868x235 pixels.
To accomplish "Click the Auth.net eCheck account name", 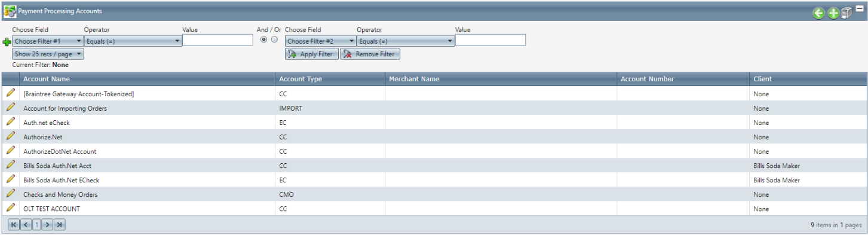I will pyautogui.click(x=47, y=123).
